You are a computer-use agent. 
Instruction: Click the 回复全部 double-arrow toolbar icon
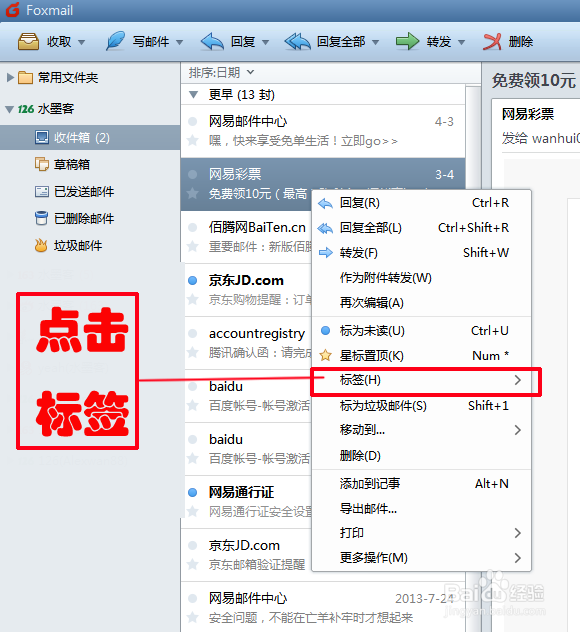[x=297, y=42]
